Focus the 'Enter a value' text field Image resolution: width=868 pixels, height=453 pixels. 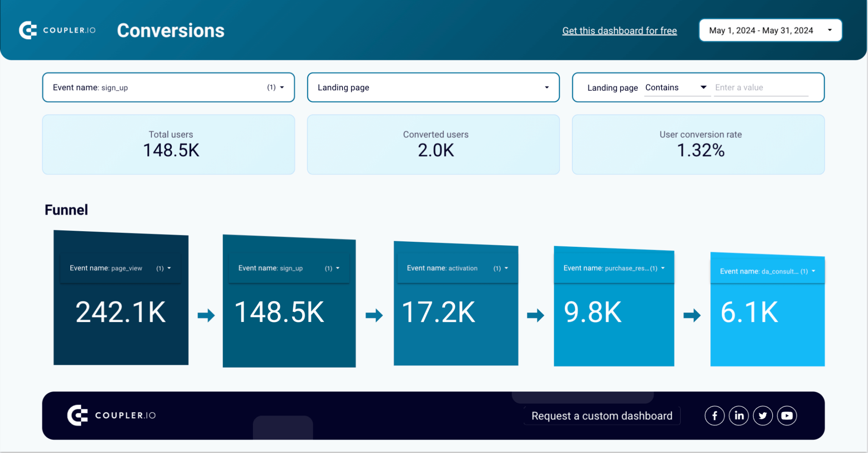point(761,87)
